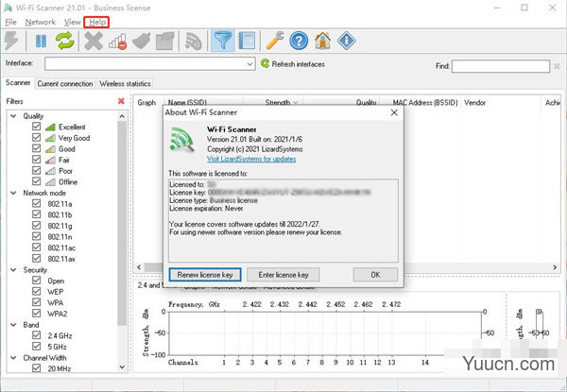Toggle the Poor quality checkbox
The width and height of the screenshot is (567, 392).
click(36, 170)
